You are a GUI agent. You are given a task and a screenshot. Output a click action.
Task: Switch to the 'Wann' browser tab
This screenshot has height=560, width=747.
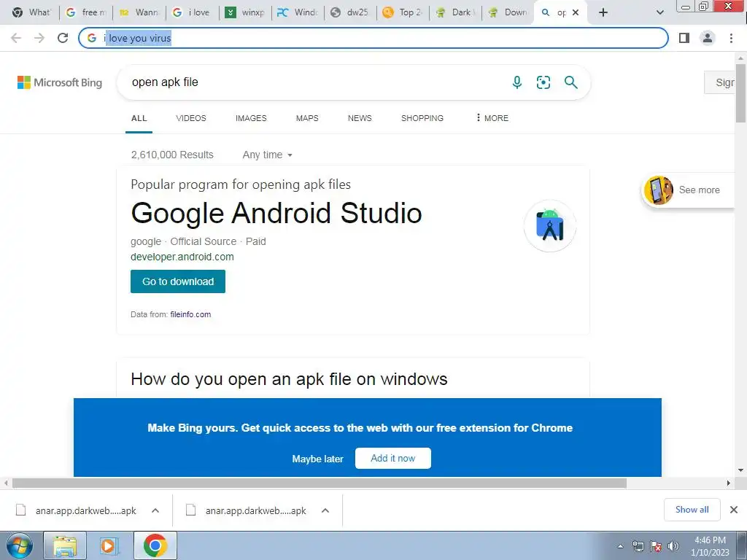(x=139, y=12)
